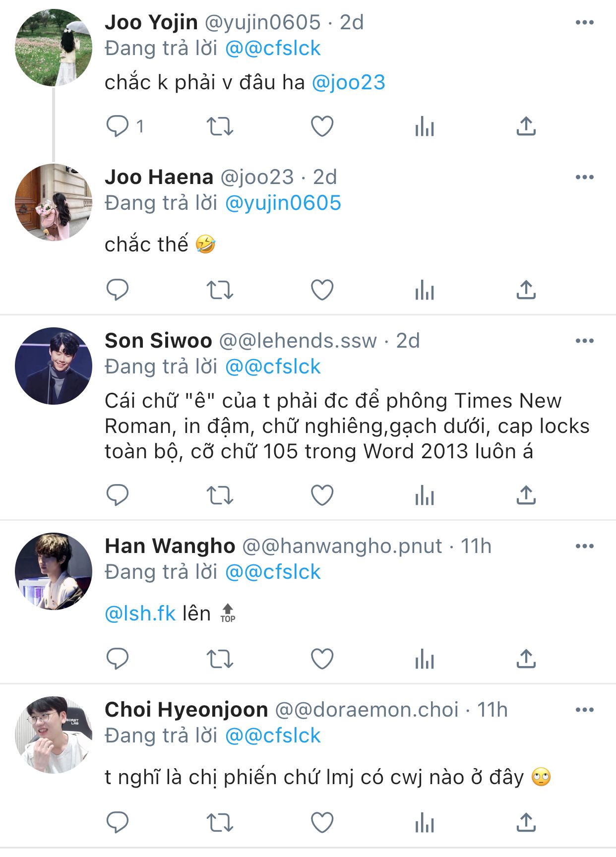Open the @lsh.fk mention link
616x857 pixels.
(140, 613)
